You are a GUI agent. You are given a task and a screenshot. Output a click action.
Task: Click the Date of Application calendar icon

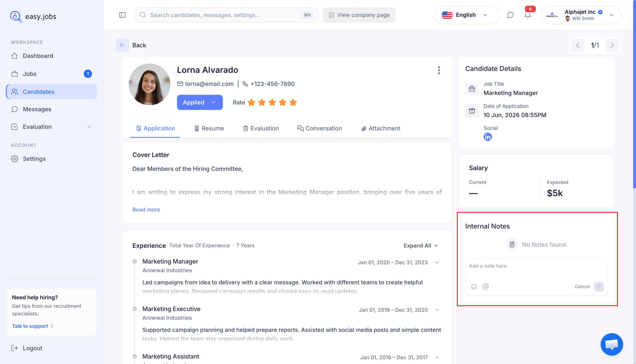coord(472,111)
